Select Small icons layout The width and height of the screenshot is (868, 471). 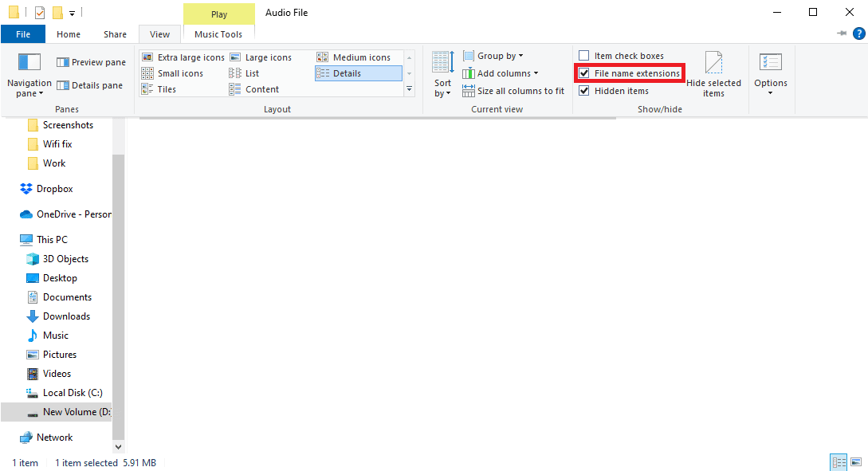pos(172,73)
